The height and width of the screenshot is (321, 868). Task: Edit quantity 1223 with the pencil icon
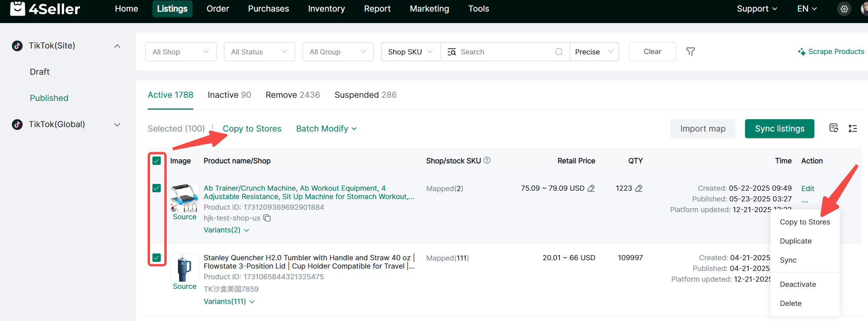pyautogui.click(x=639, y=188)
